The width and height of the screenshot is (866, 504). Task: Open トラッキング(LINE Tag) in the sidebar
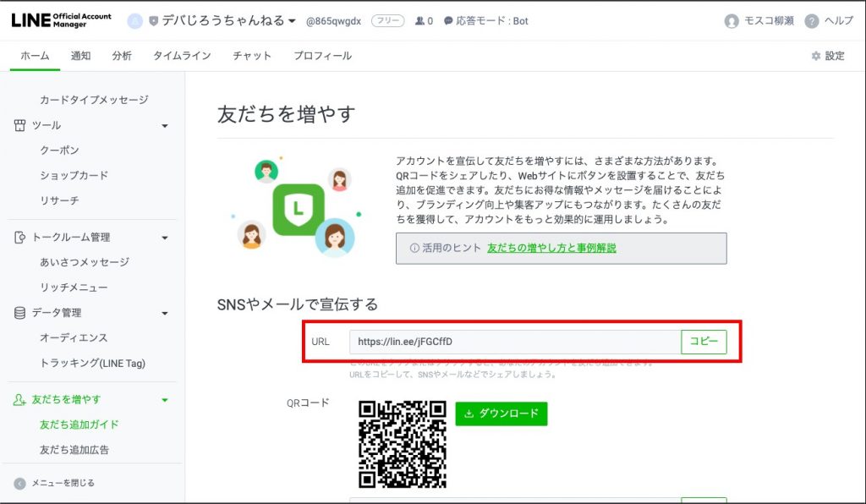(x=93, y=364)
